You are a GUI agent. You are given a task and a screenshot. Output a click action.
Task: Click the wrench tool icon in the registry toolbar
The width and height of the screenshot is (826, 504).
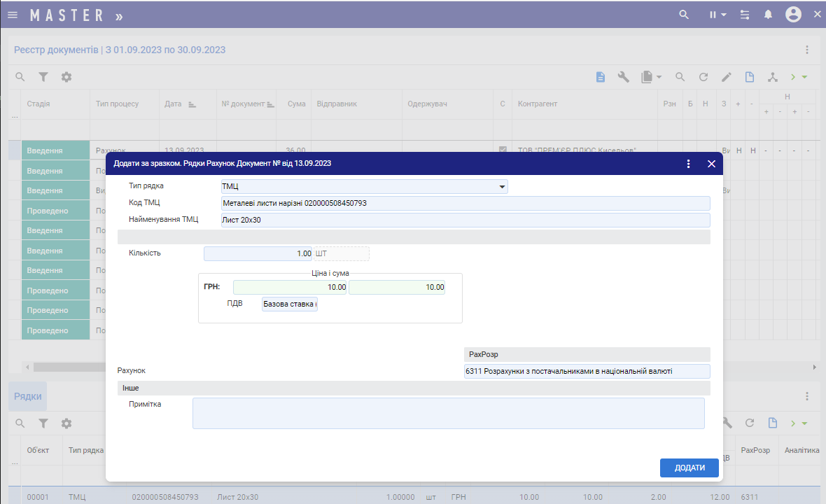623,77
